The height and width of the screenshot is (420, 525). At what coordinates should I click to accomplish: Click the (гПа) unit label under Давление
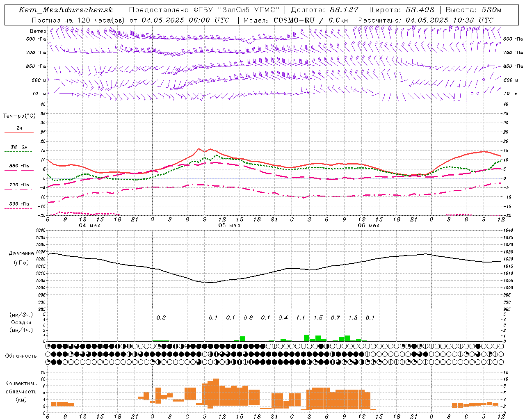click(21, 263)
